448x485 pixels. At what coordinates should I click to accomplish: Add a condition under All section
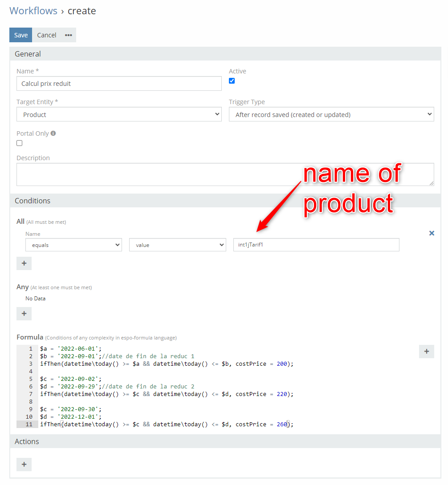click(24, 263)
